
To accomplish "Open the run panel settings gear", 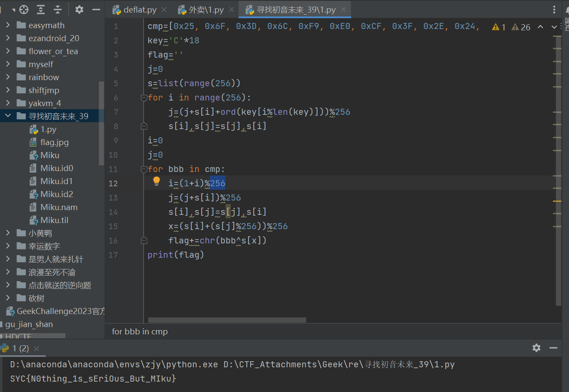I will (x=536, y=348).
